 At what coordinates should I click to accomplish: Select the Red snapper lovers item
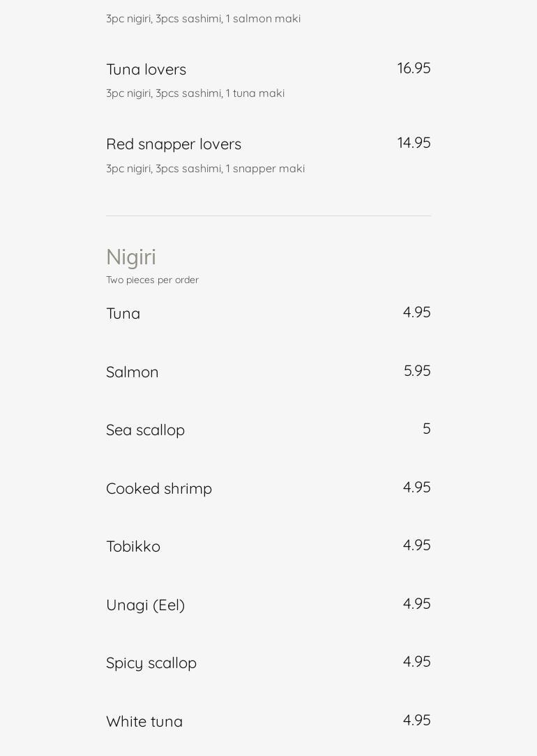click(x=174, y=144)
